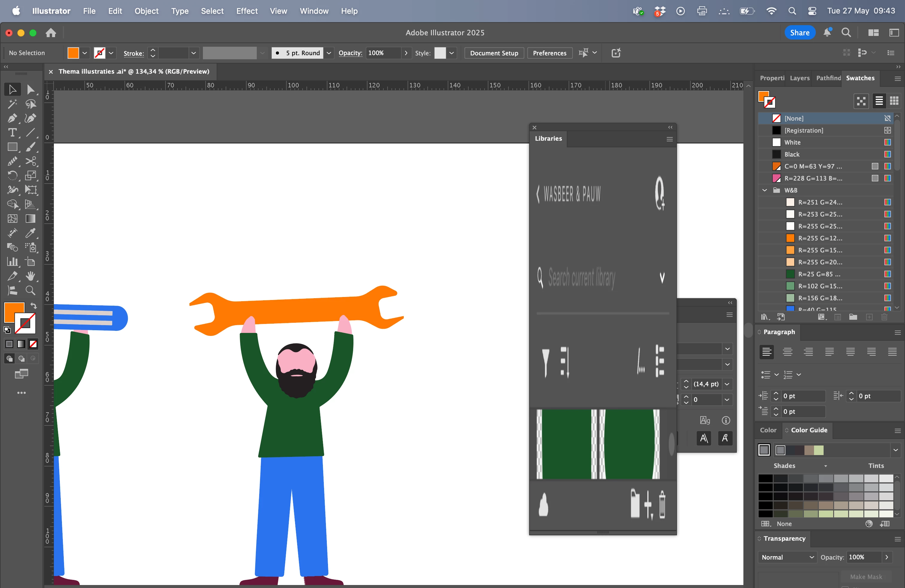
Task: Select the Scissors tool
Action: pos(31,161)
